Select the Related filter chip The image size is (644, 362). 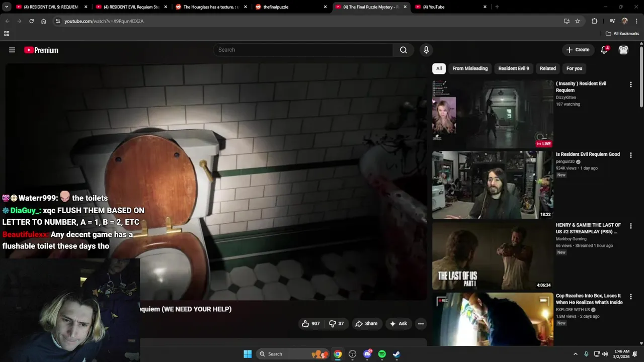[548, 68]
